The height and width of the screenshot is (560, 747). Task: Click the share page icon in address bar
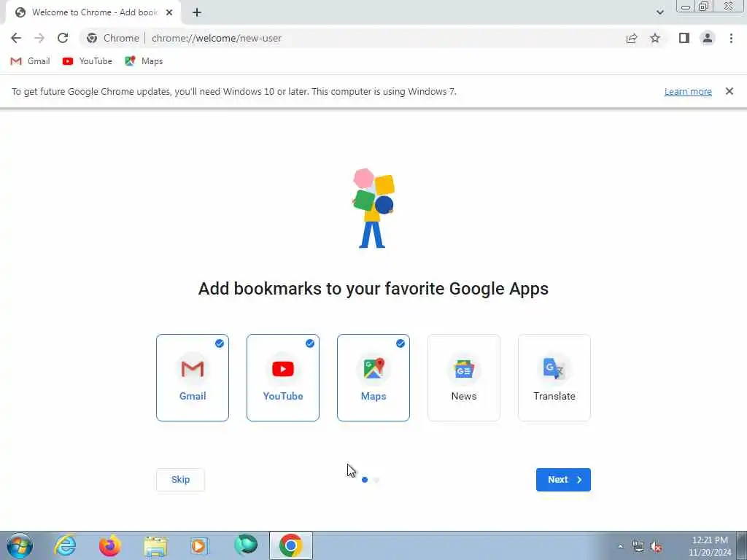pyautogui.click(x=632, y=38)
